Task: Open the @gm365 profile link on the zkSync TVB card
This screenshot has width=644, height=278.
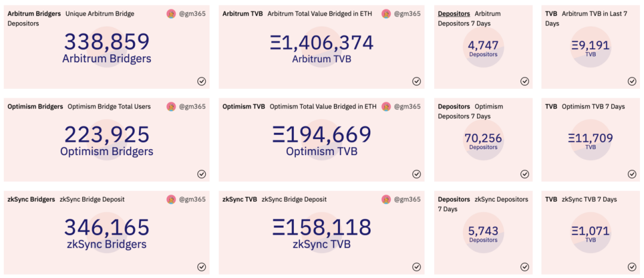Action: tap(407, 200)
